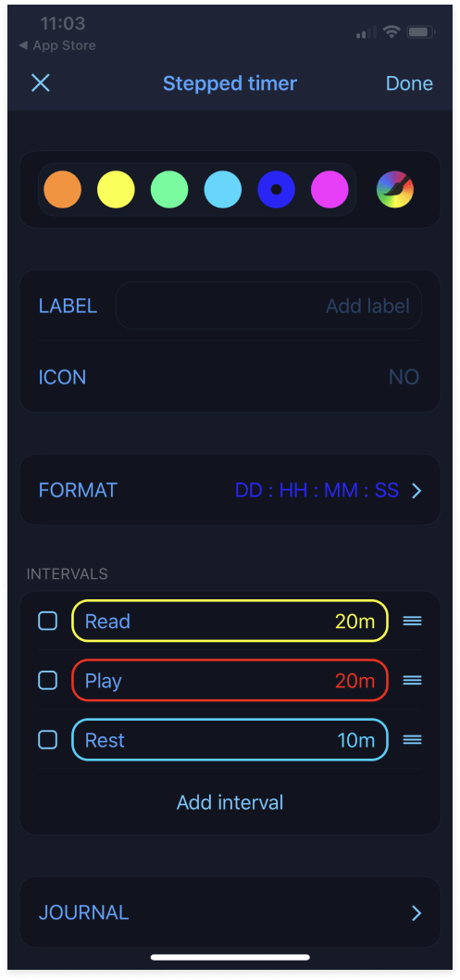Viewport: 460px width, 980px height.
Task: Pick the magenta color swatch
Action: coord(329,189)
